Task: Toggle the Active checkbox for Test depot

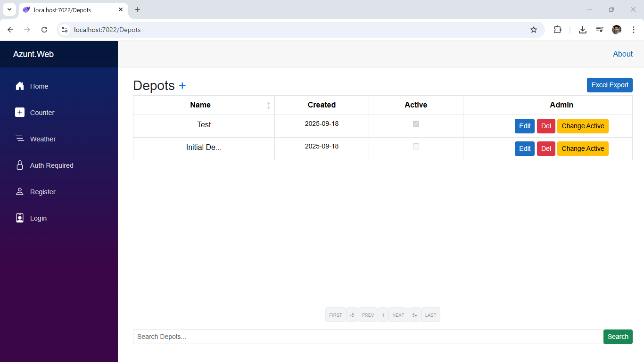Action: pyautogui.click(x=416, y=124)
